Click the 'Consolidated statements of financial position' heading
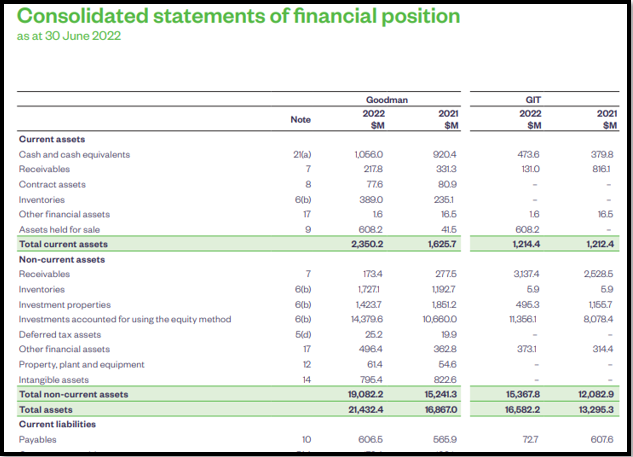The width and height of the screenshot is (633, 457). pos(238,17)
